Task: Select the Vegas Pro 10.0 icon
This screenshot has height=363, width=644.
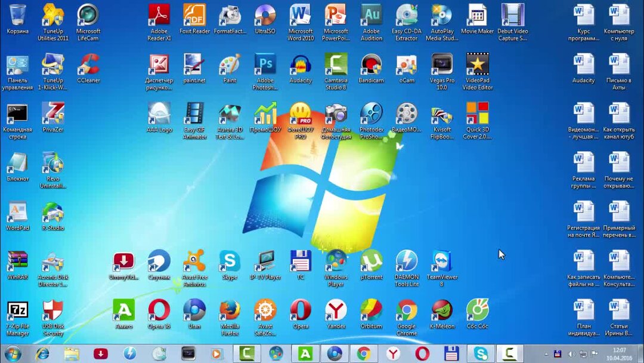Action: click(x=442, y=72)
